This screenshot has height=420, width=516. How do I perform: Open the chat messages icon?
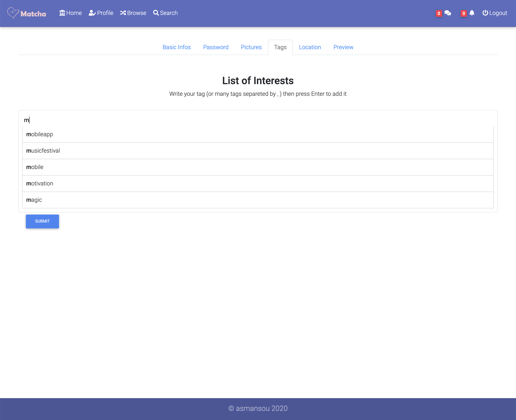tap(448, 13)
